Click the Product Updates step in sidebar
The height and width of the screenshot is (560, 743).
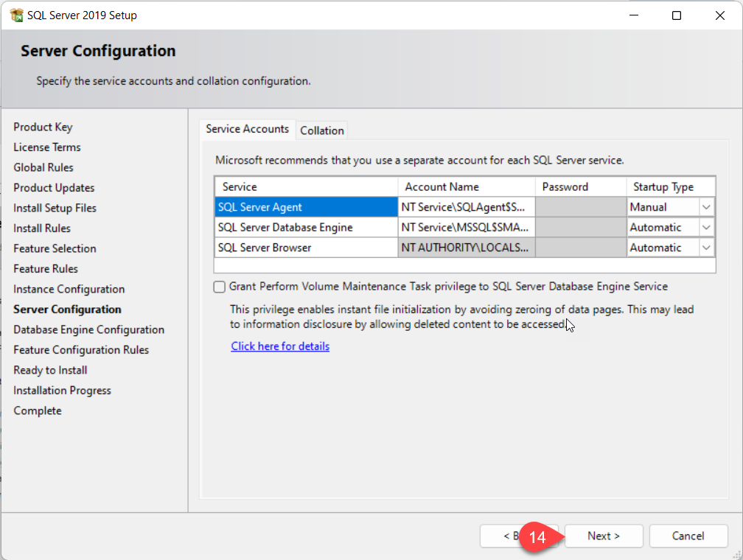coord(54,188)
